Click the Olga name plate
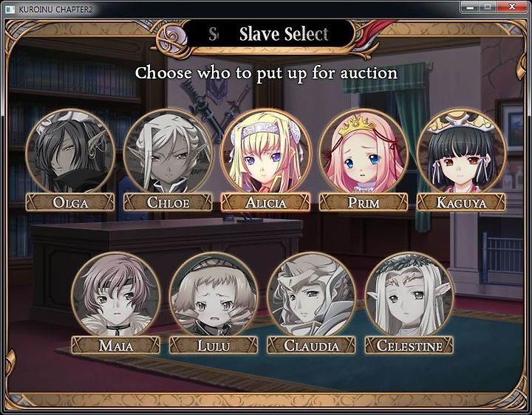The height and width of the screenshot is (415, 532). [71, 202]
